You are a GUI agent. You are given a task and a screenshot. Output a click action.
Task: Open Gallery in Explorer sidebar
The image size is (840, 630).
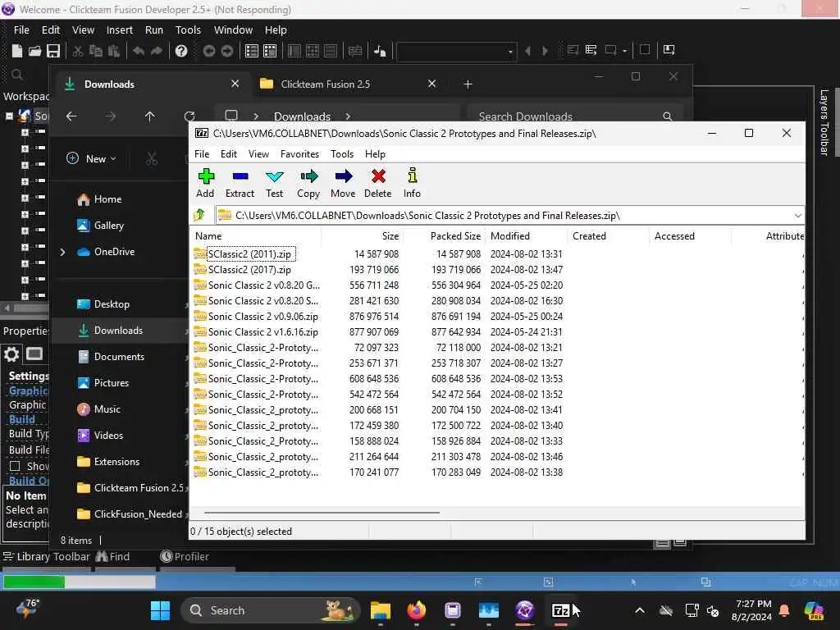109,226
